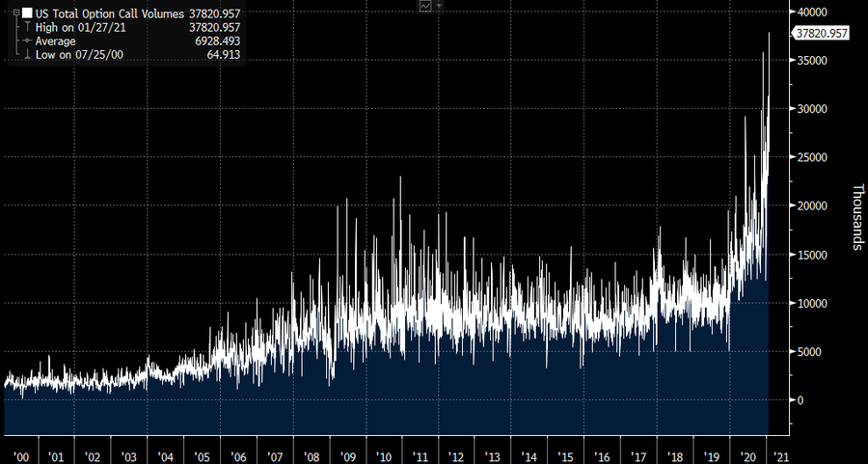The image size is (868, 464).
Task: Select the US Total Option Call Volumes label
Action: (106, 14)
